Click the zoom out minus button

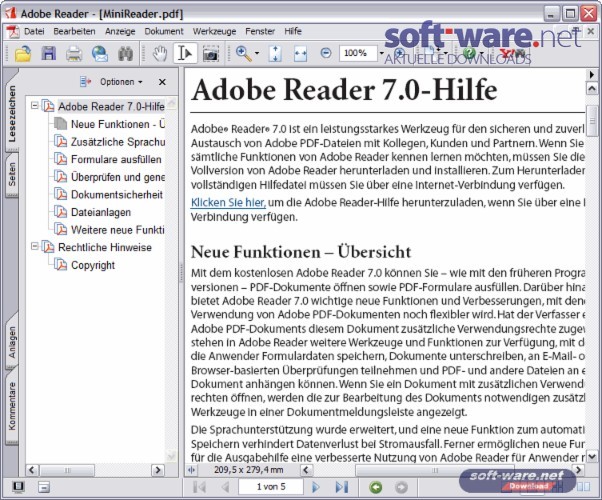pyautogui.click(x=326, y=53)
